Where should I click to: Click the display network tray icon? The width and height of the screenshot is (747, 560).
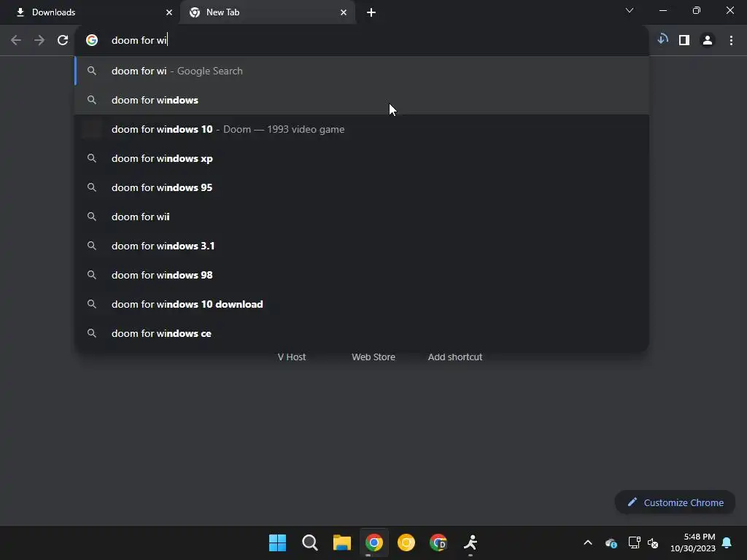634,542
